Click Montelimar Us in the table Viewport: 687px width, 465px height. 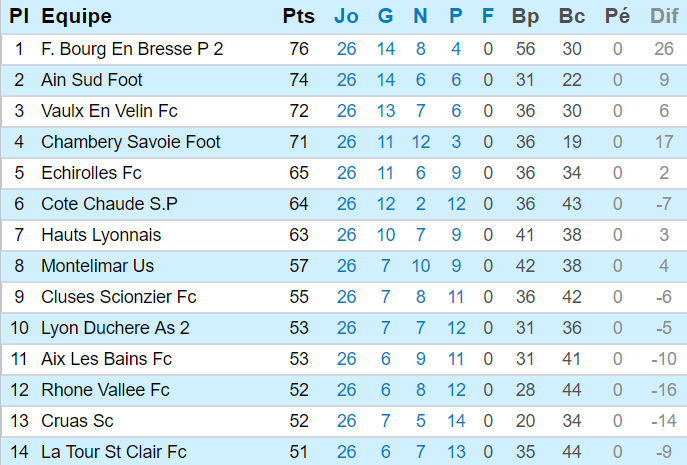pos(97,266)
